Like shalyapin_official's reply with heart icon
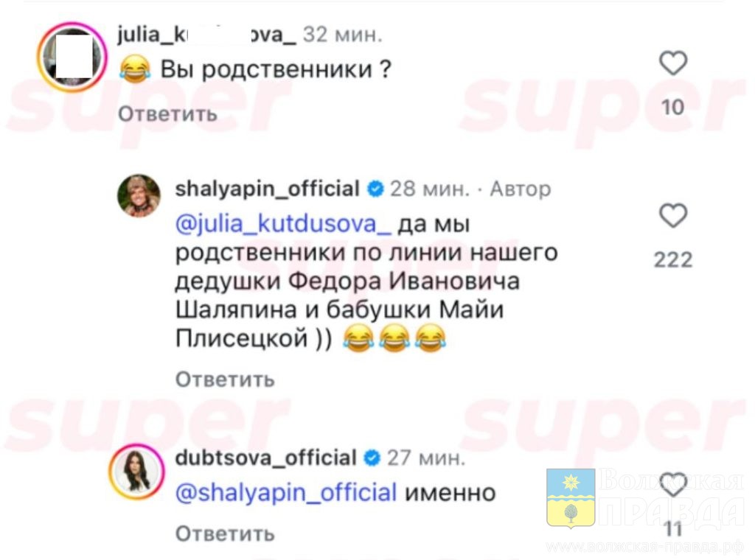This screenshot has width=755, height=560. coord(672,215)
